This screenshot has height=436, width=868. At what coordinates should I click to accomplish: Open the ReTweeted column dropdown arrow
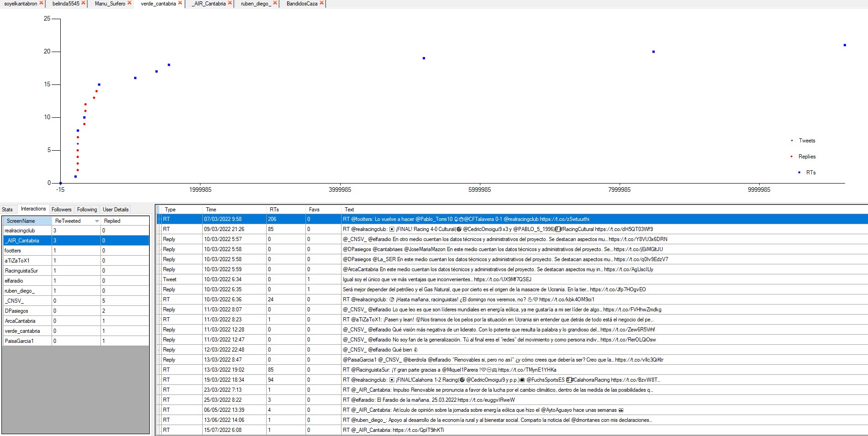pos(97,221)
